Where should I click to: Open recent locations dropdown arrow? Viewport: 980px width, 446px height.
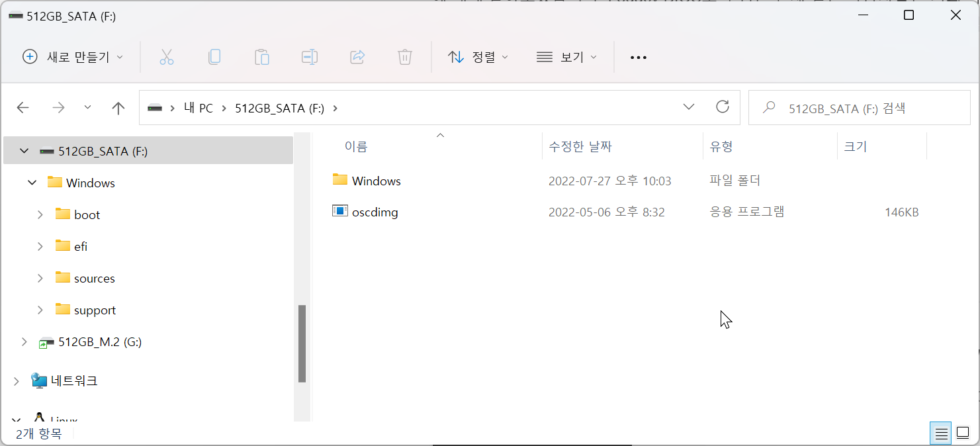pos(88,107)
